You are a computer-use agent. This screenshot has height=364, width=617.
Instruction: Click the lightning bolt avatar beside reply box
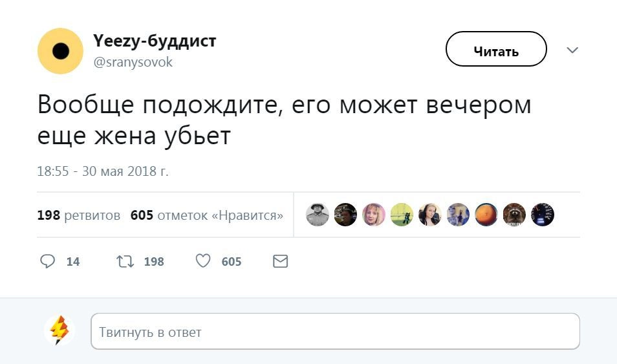point(60,331)
